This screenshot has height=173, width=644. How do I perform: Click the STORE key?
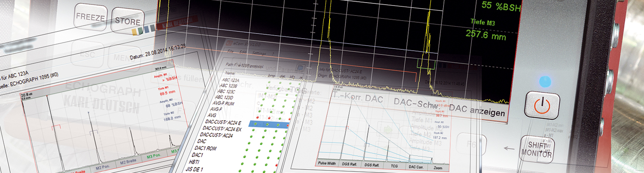[x=128, y=21]
